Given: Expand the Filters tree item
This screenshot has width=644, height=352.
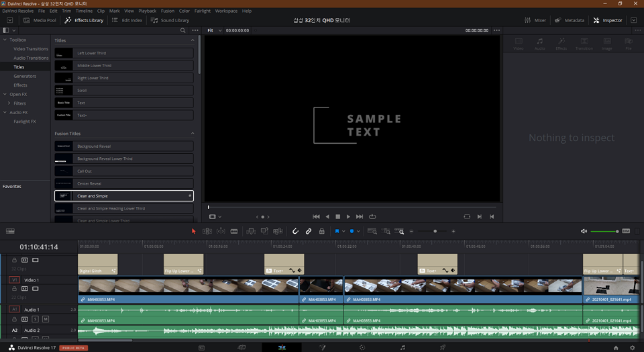Looking at the screenshot, I should [x=9, y=103].
